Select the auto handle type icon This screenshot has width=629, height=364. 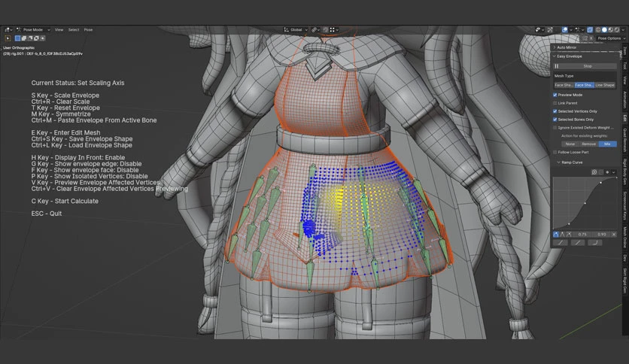pos(556,235)
